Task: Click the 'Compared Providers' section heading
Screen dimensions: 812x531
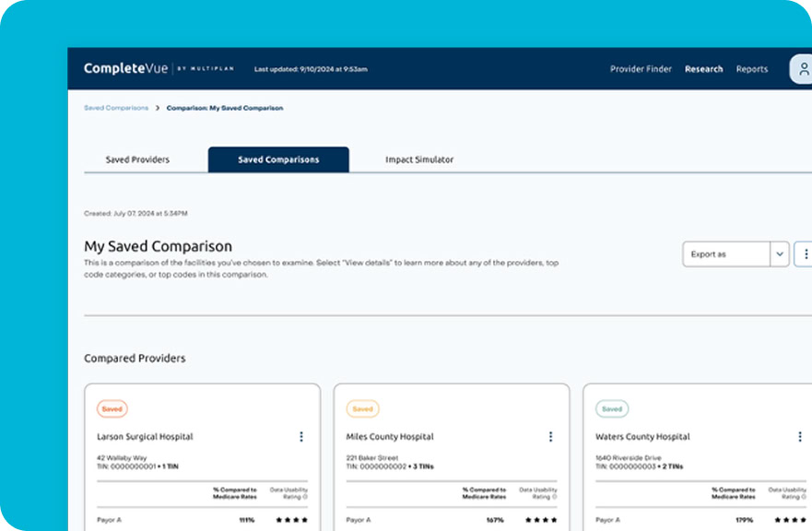Action: point(135,358)
